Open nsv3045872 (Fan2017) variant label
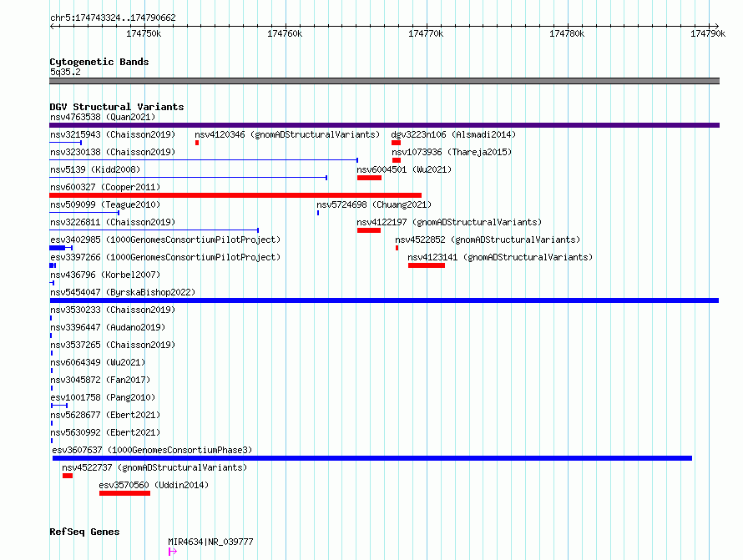Image resolution: width=743 pixels, height=560 pixels. click(100, 380)
